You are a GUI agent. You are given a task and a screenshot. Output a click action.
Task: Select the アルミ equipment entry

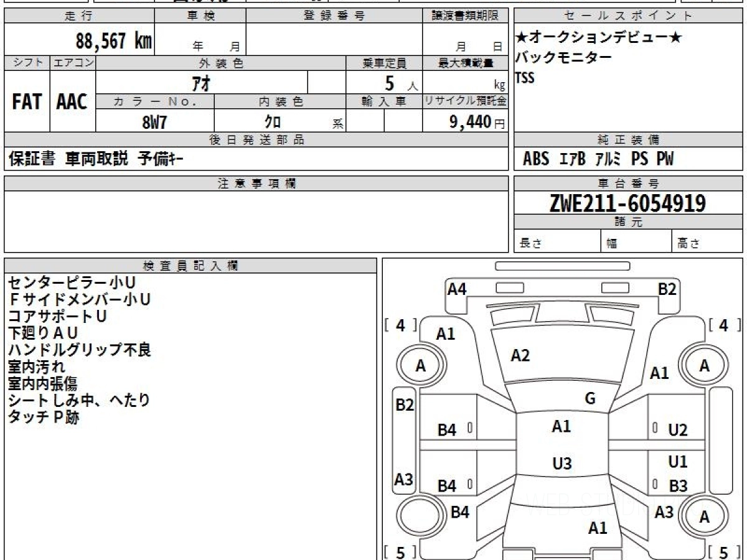click(608, 159)
